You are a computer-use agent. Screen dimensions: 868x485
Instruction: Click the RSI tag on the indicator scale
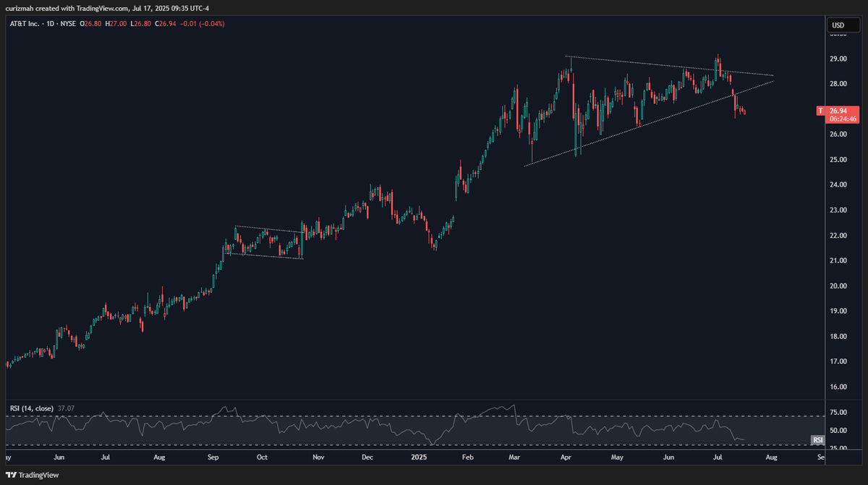pyautogui.click(x=818, y=439)
